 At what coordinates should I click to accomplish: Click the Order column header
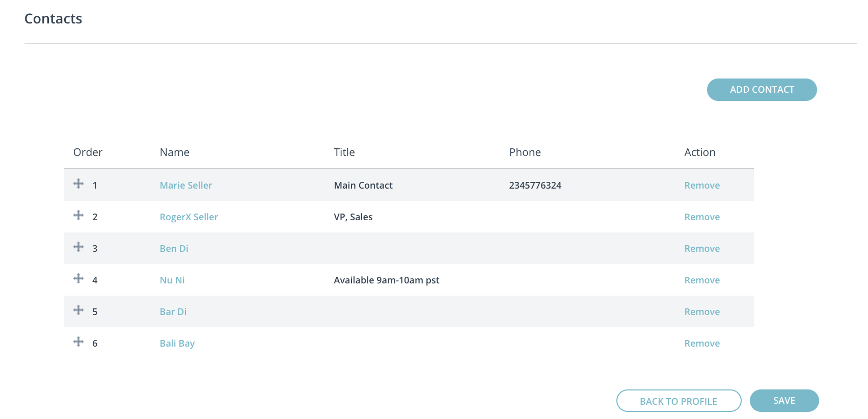[88, 152]
